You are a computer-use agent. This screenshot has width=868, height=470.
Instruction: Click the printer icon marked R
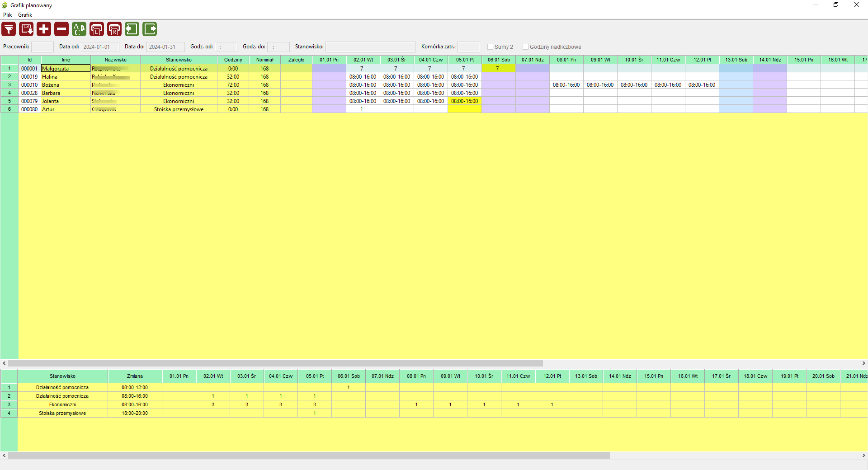pyautogui.click(x=114, y=29)
